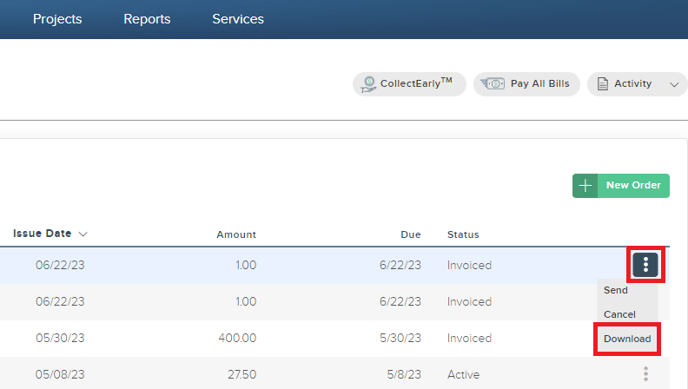Expand the Activity chevron arrow
The image size is (688, 389).
674,85
